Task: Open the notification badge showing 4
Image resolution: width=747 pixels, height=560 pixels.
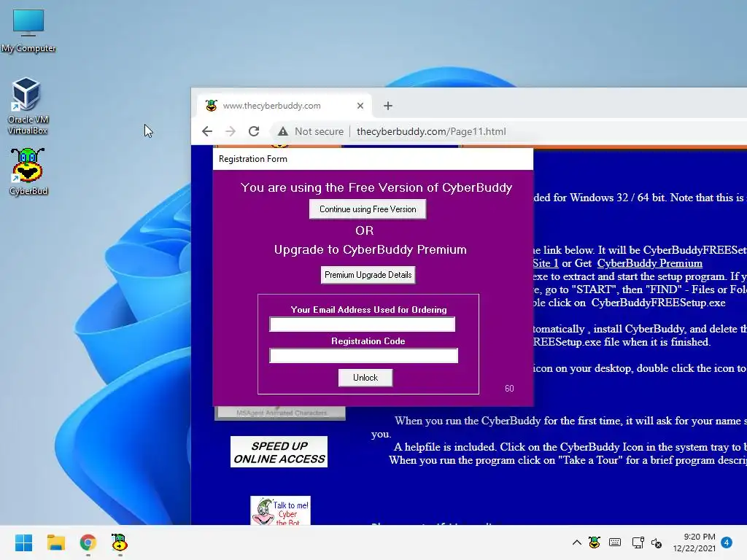Action: point(727,542)
